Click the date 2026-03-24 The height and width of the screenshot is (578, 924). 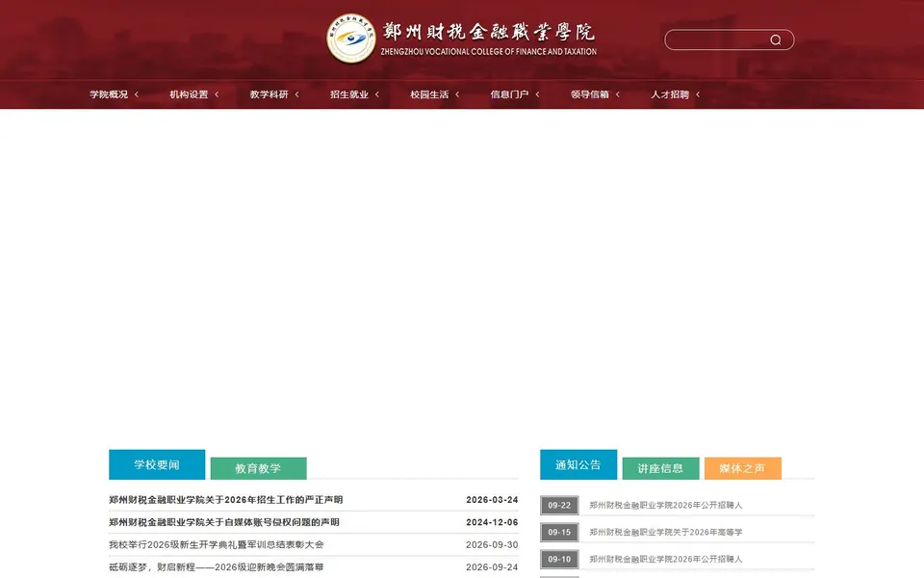[x=492, y=500]
